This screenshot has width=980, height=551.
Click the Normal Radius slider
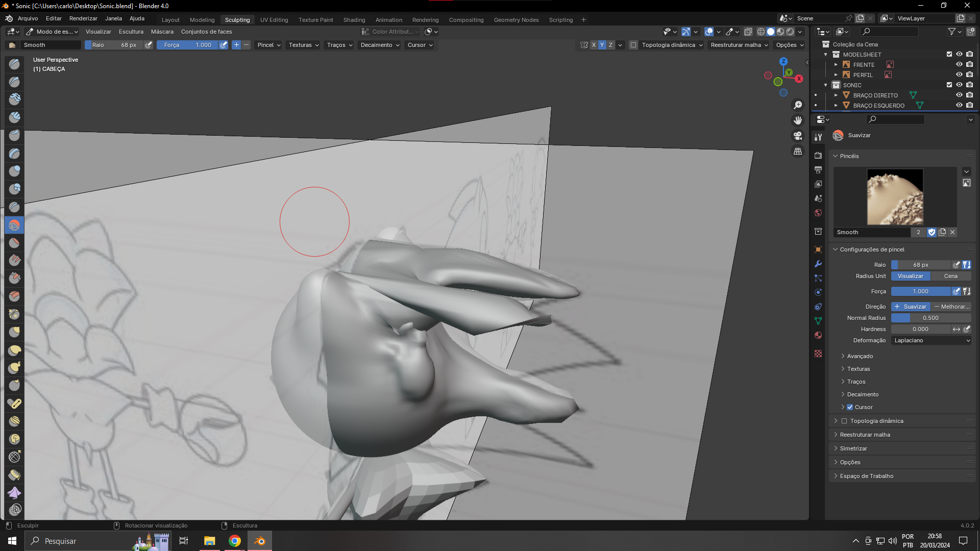pos(930,318)
